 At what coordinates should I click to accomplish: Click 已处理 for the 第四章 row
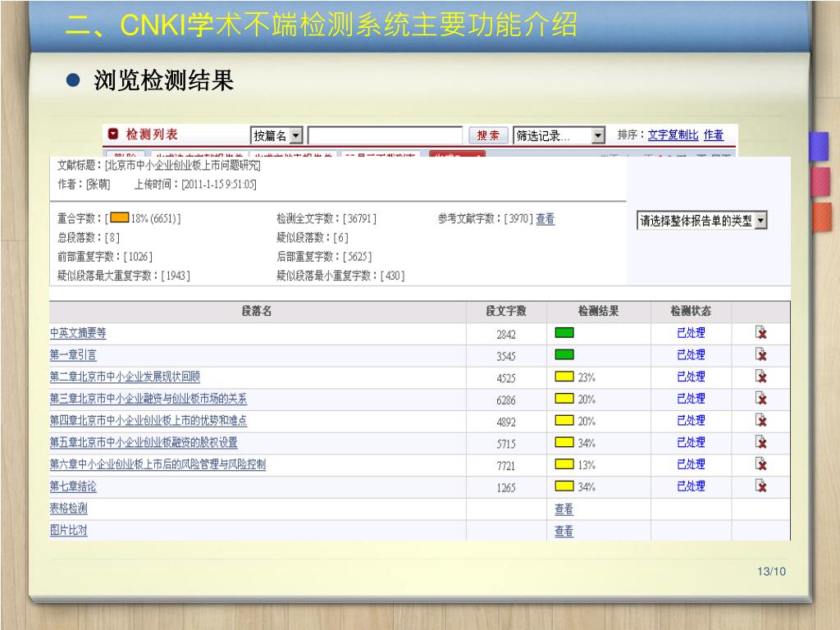tap(691, 421)
